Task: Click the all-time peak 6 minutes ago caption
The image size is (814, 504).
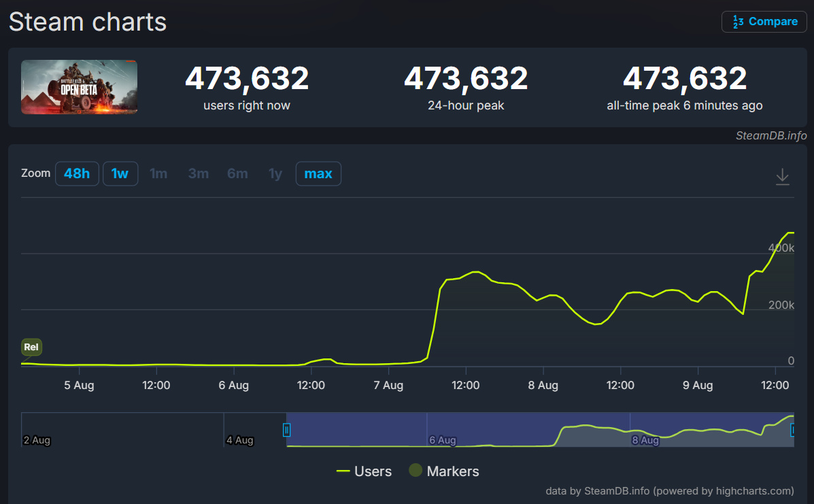Action: (x=685, y=105)
